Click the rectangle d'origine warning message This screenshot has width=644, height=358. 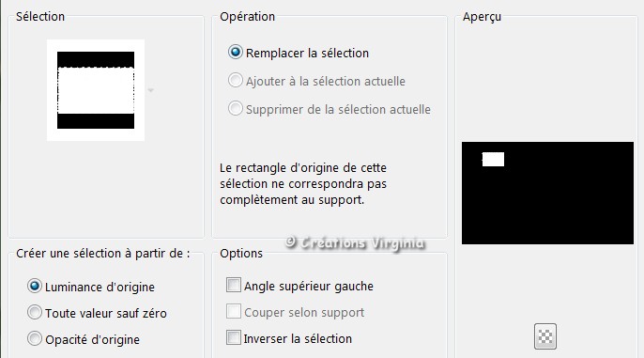303,184
